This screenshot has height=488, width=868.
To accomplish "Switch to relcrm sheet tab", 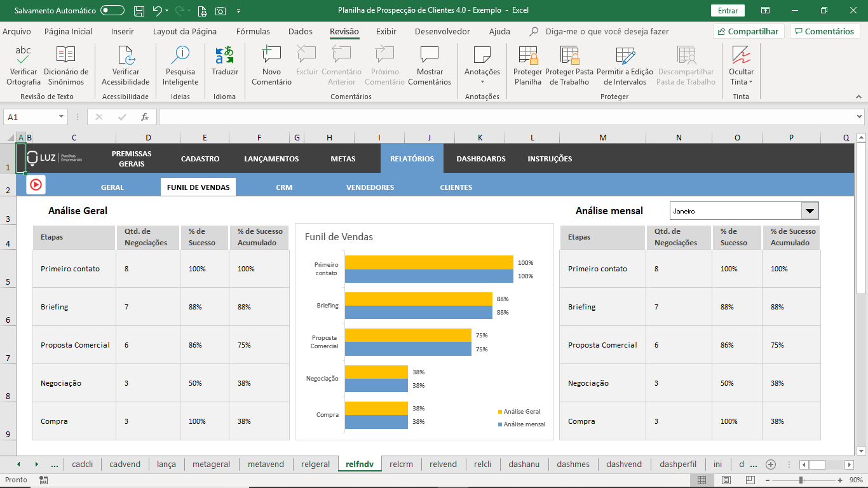I will click(401, 464).
